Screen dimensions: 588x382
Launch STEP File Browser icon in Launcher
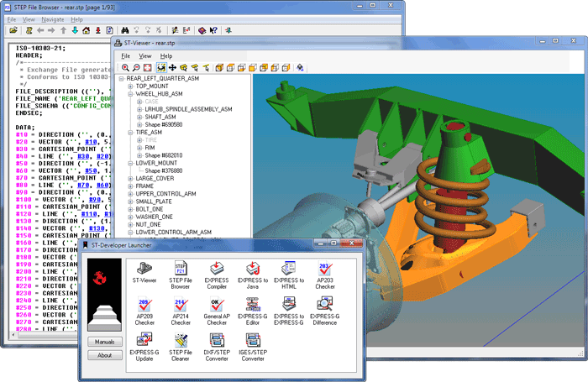(181, 275)
